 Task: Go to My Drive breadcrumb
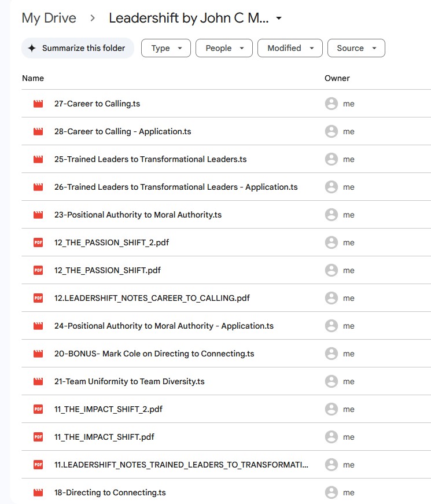tap(49, 18)
